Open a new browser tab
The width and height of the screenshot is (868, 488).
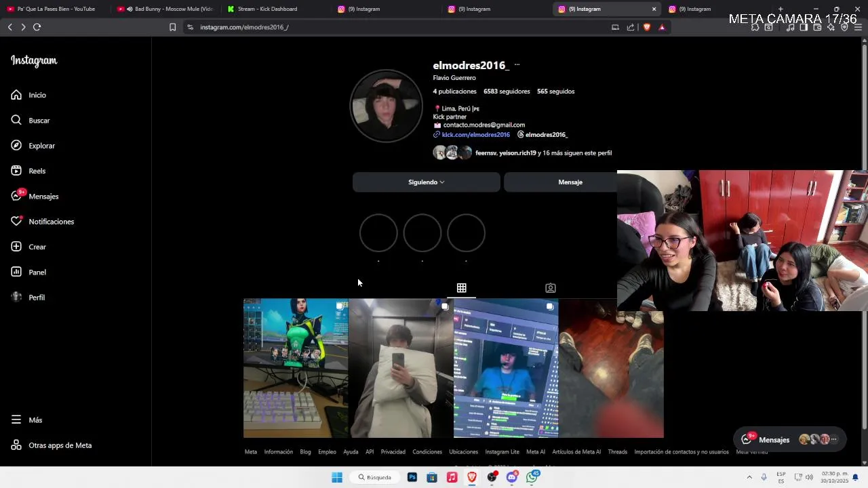(x=781, y=9)
